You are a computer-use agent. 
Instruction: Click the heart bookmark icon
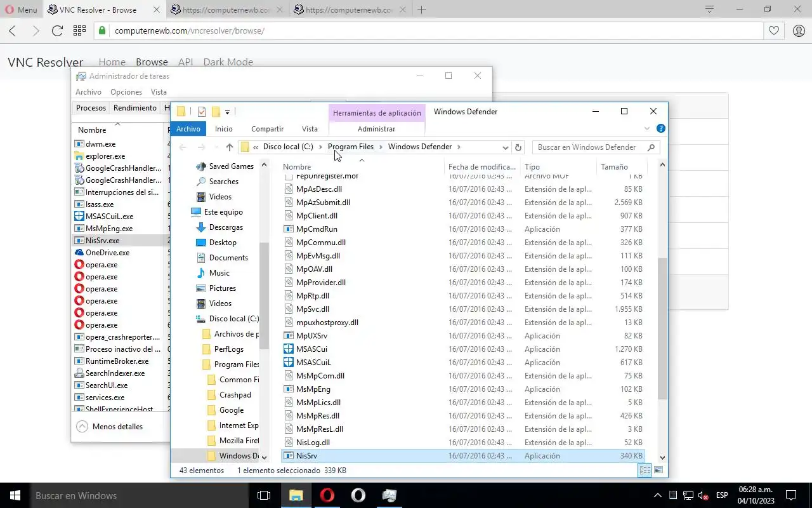[773, 30]
